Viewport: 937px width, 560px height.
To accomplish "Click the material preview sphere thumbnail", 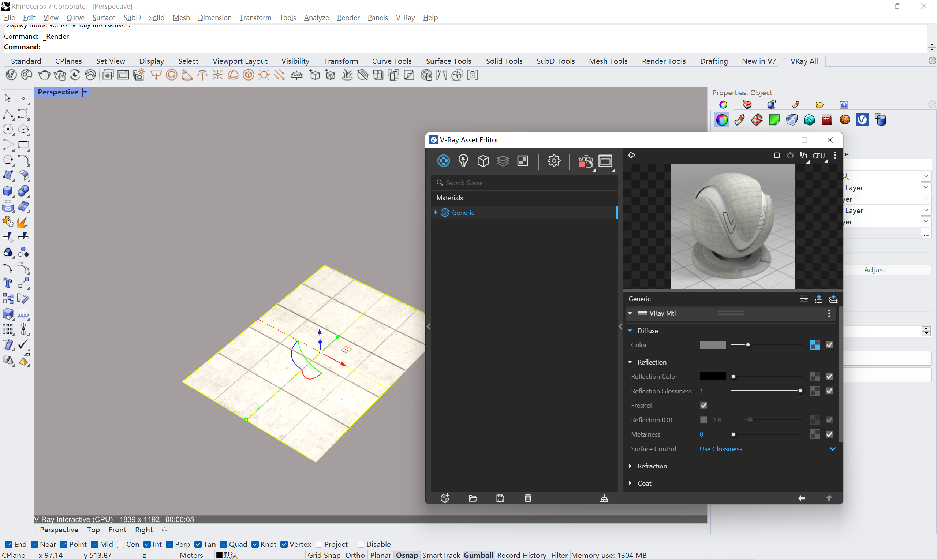I will point(732,226).
